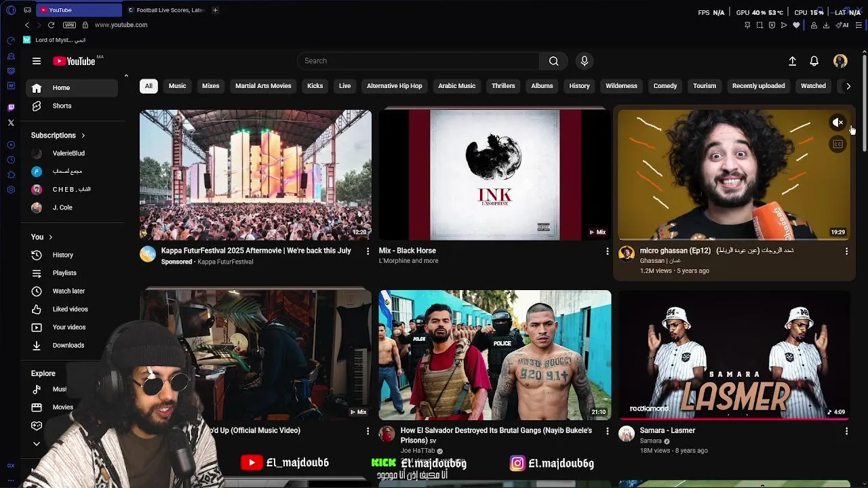Open a new browser tab
Screen dimensions: 868x488
click(x=215, y=10)
